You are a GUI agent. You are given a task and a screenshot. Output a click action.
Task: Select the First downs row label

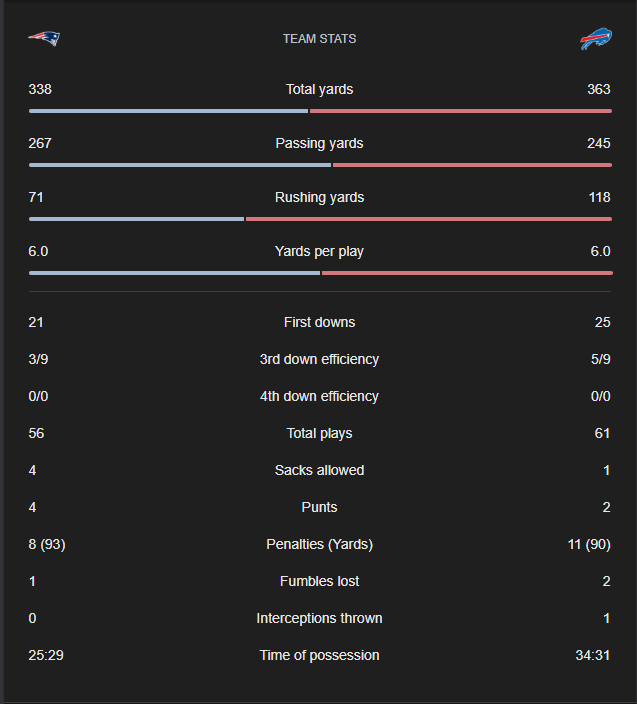(319, 322)
